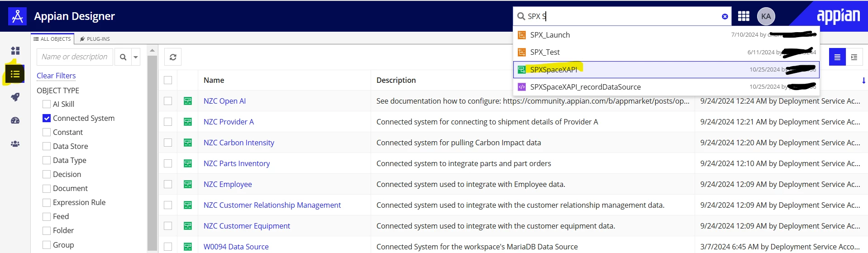Viewport: 868px width, 253px height.
Task: Click the SPX_Test result icon
Action: [522, 52]
